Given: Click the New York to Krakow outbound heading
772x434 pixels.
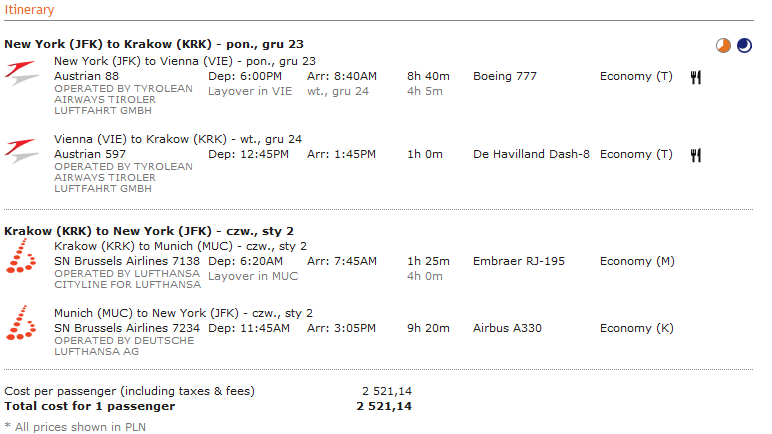Looking at the screenshot, I should click(x=154, y=44).
